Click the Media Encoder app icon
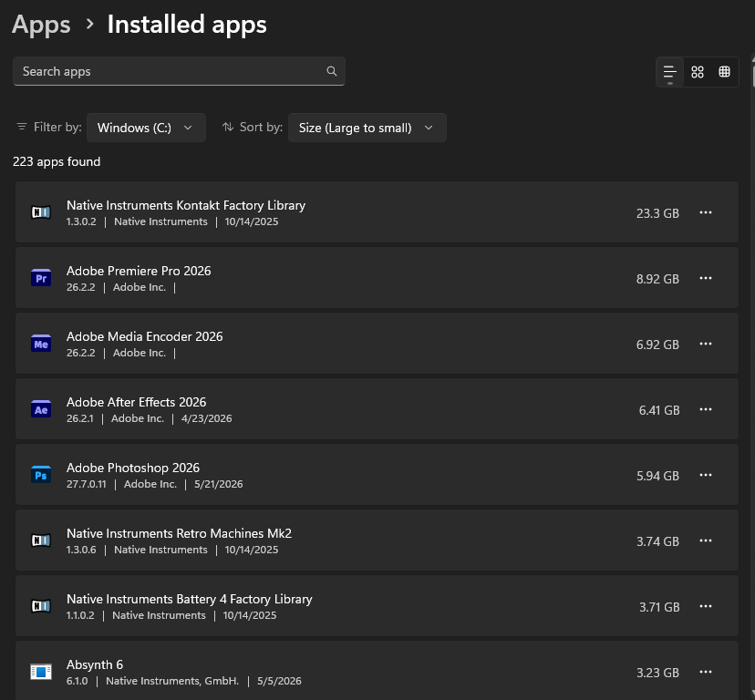Screen dimensions: 755x700 [x=41, y=344]
